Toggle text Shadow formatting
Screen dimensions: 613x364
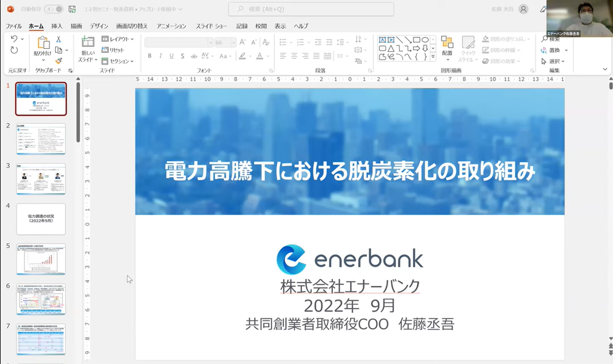point(182,56)
